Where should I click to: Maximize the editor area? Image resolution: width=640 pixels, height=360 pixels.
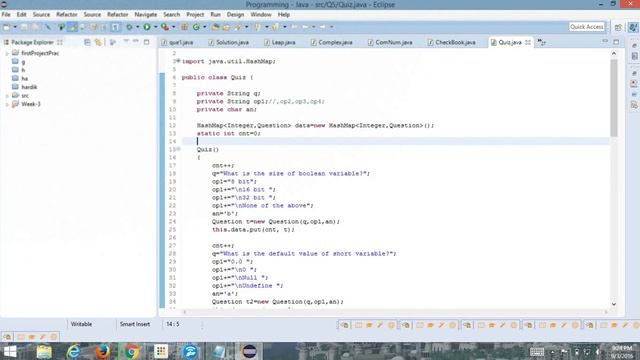click(616, 42)
